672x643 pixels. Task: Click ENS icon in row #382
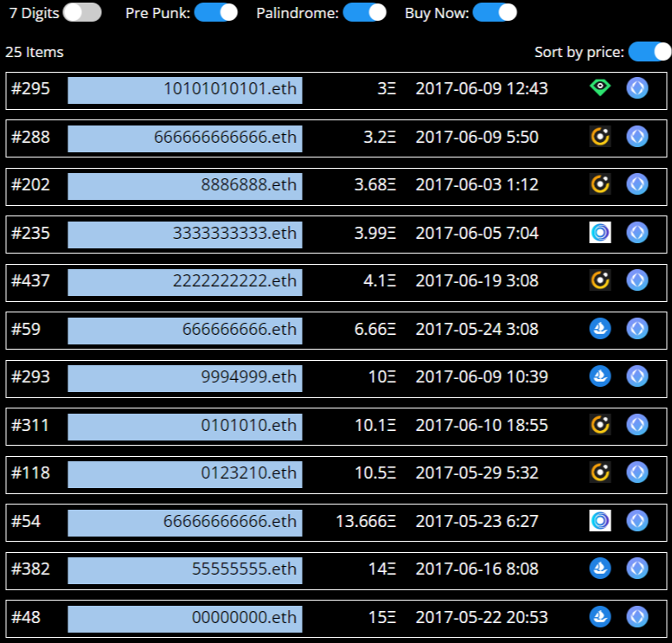point(637,569)
